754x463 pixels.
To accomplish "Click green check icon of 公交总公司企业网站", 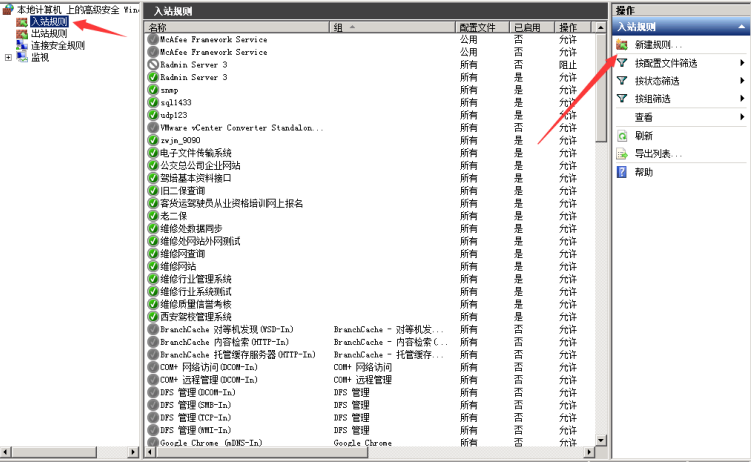I will [153, 165].
